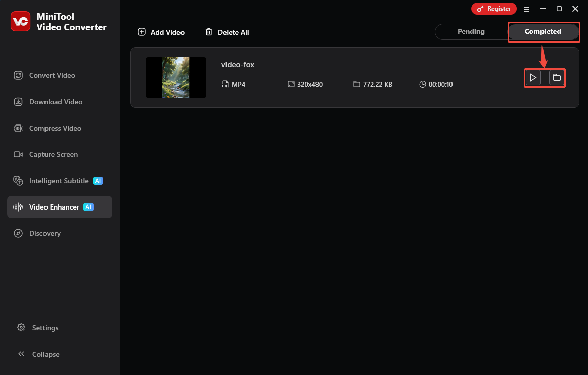Click the video-fox forest thumbnail
The image size is (588, 375).
click(x=176, y=77)
